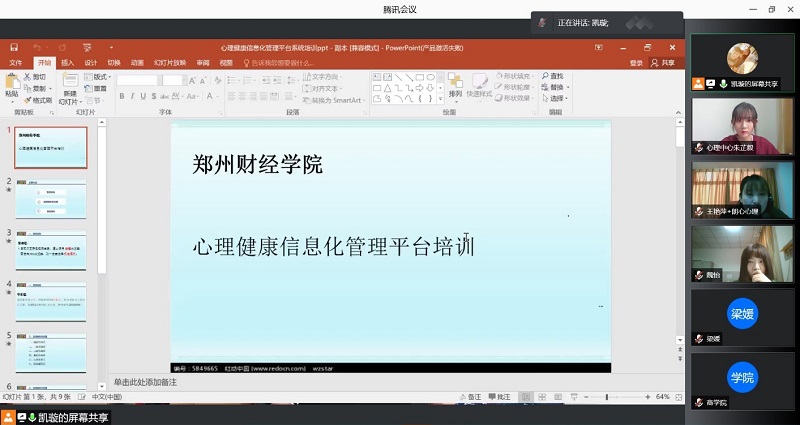Toggle text Shadow (S) formatting
The width and height of the screenshot is (800, 425).
(x=154, y=96)
